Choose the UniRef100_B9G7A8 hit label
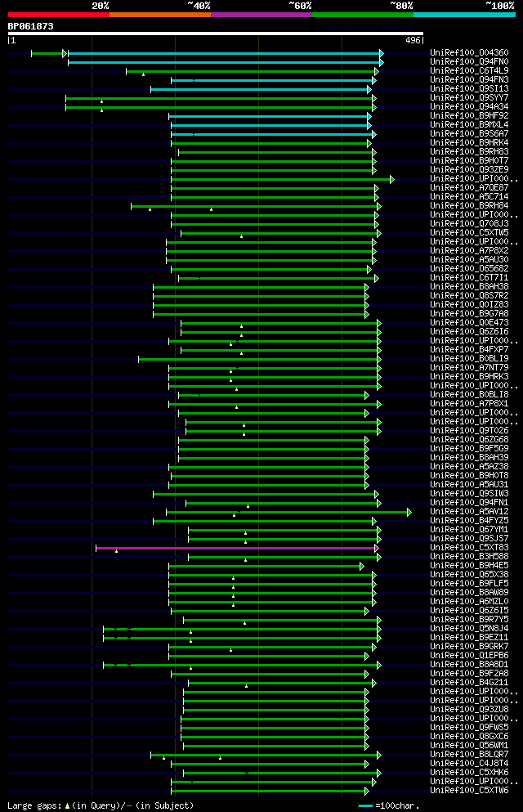This screenshot has width=523, height=812. tap(469, 313)
